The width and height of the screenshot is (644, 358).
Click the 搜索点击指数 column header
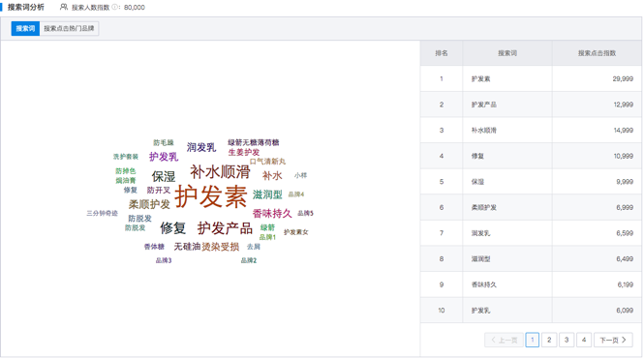(597, 53)
